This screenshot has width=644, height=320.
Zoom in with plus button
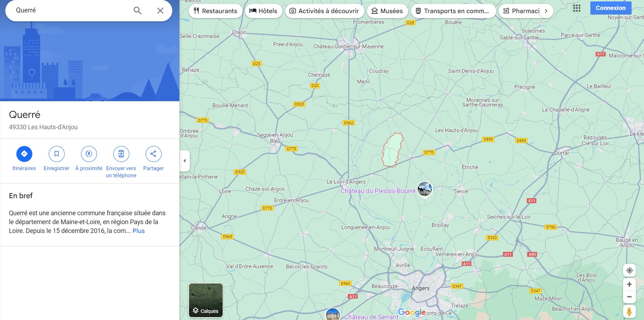click(629, 284)
